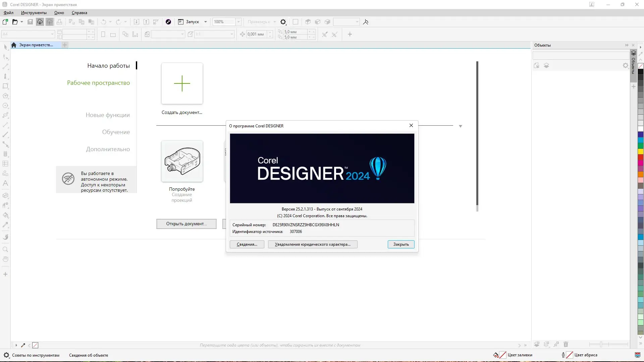Click the Open folder toolbar icon
The image size is (644, 362).
click(x=15, y=22)
